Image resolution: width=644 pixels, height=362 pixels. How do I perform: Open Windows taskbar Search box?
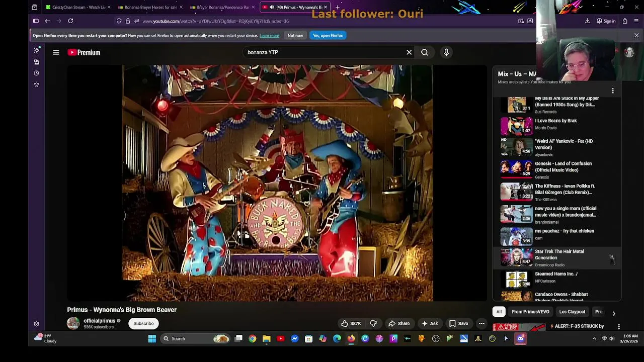click(196, 339)
